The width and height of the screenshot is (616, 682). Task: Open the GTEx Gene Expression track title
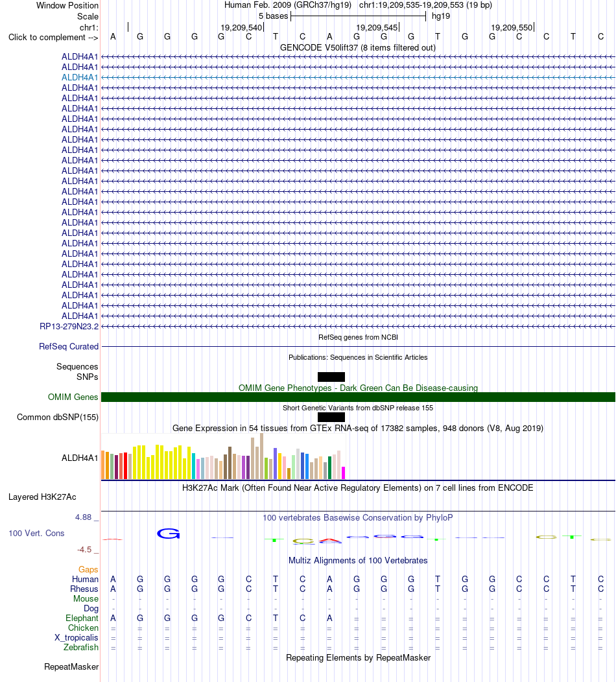pyautogui.click(x=358, y=429)
